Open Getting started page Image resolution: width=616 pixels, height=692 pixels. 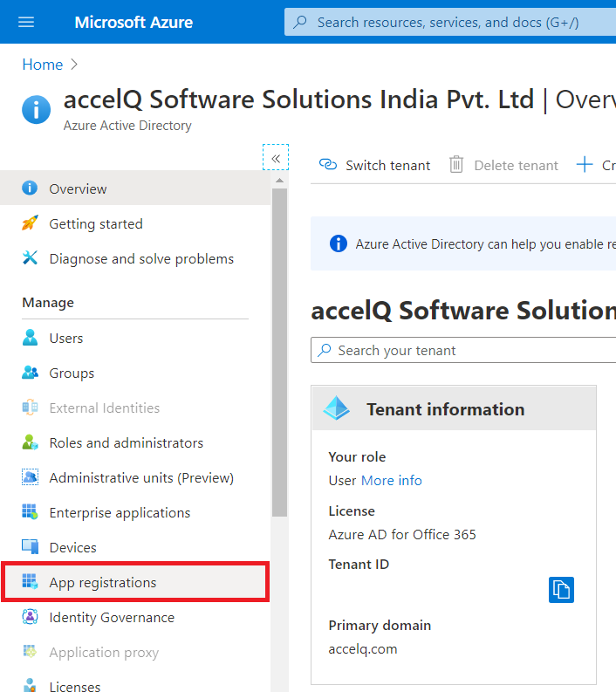(135, 223)
